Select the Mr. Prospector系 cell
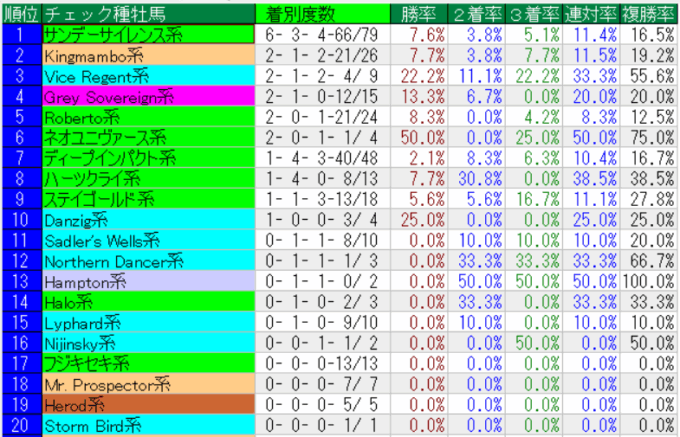 148,384
